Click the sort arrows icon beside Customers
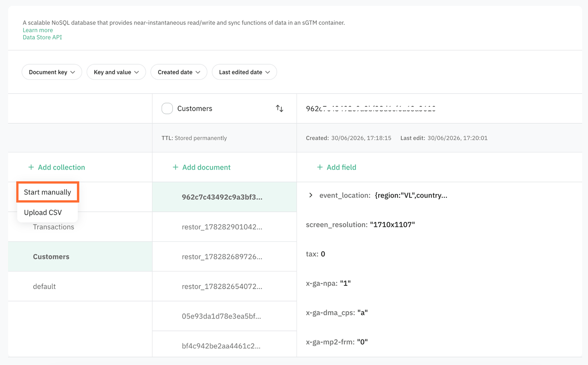 point(279,109)
